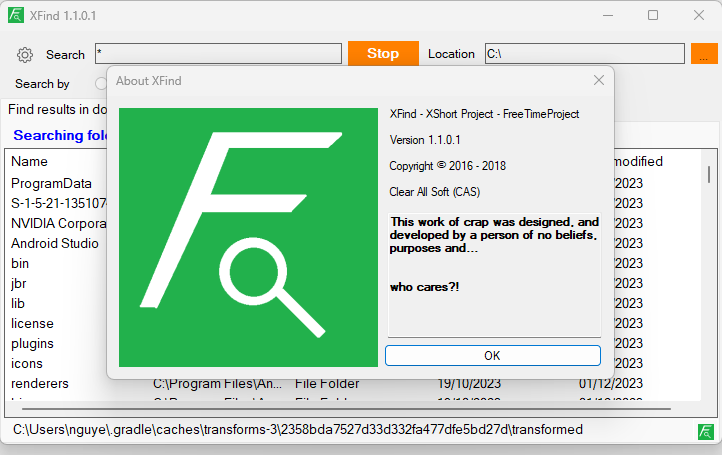Select the license row
This screenshot has width=722, height=455.
tap(32, 323)
